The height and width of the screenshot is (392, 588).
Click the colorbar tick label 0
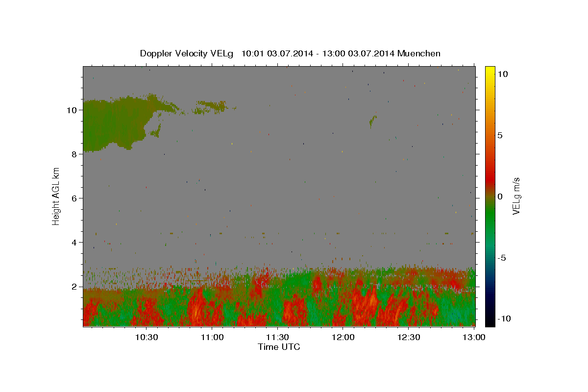[500, 196]
